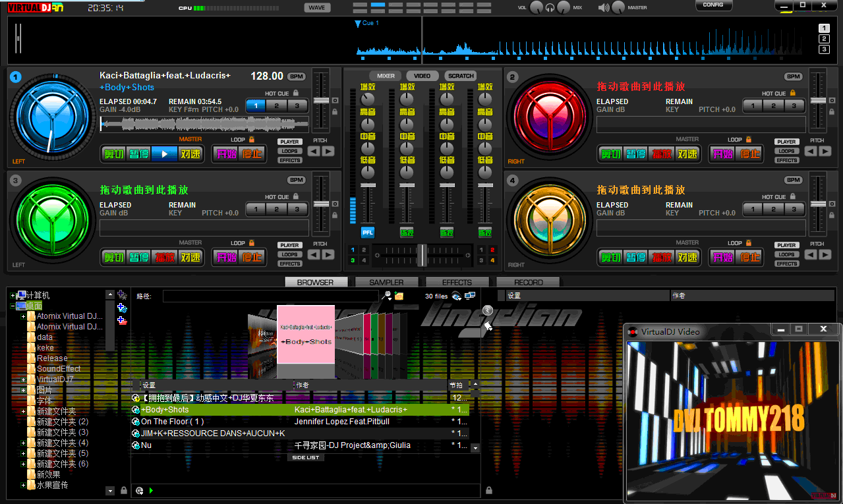Select waveform view 3
This screenshot has height=504, width=843.
pos(824,49)
